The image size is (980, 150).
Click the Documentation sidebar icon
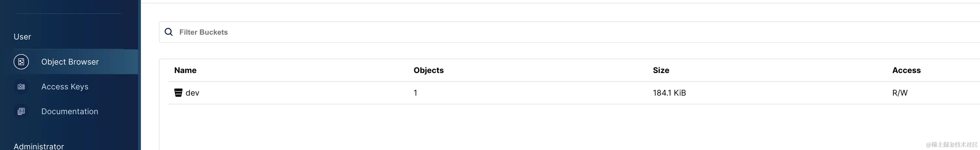21,112
